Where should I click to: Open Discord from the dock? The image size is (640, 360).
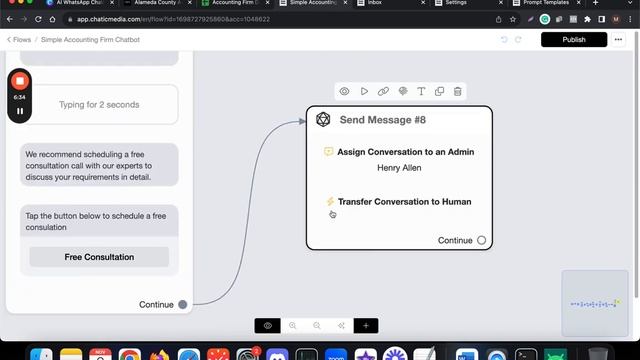(277, 355)
